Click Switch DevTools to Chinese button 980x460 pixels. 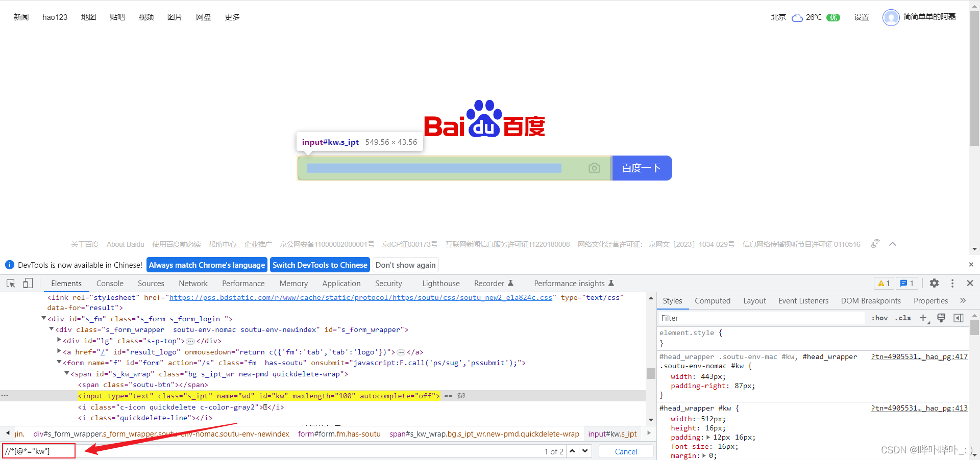pos(320,265)
